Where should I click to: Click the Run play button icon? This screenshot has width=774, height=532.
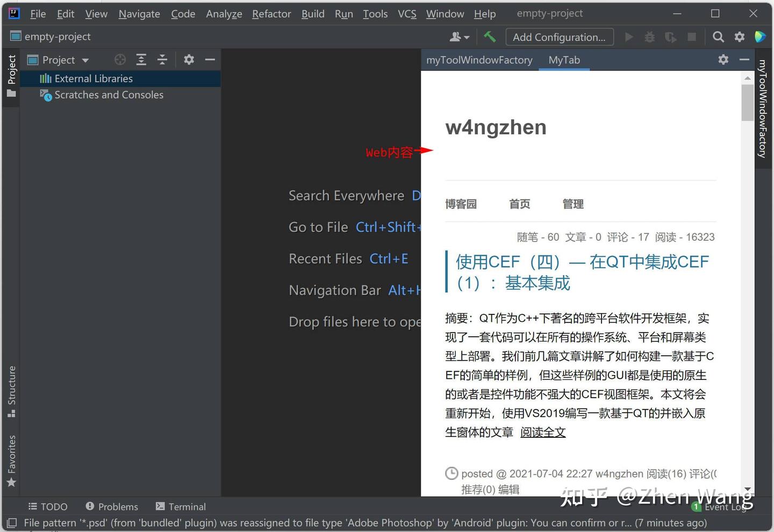pos(629,37)
